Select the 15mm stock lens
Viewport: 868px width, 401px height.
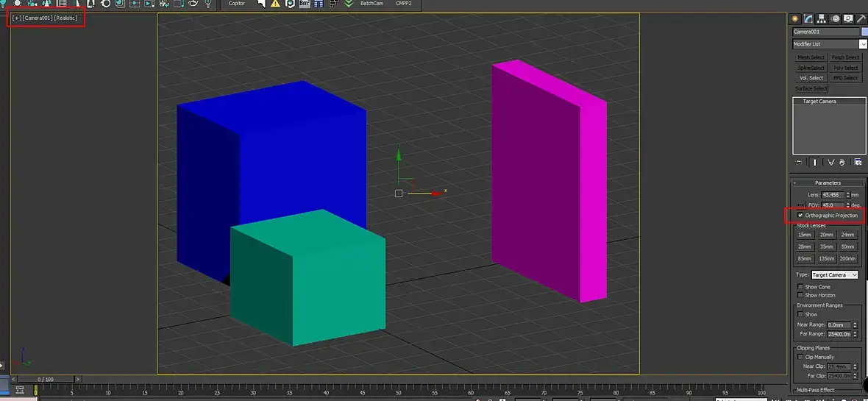coord(804,235)
